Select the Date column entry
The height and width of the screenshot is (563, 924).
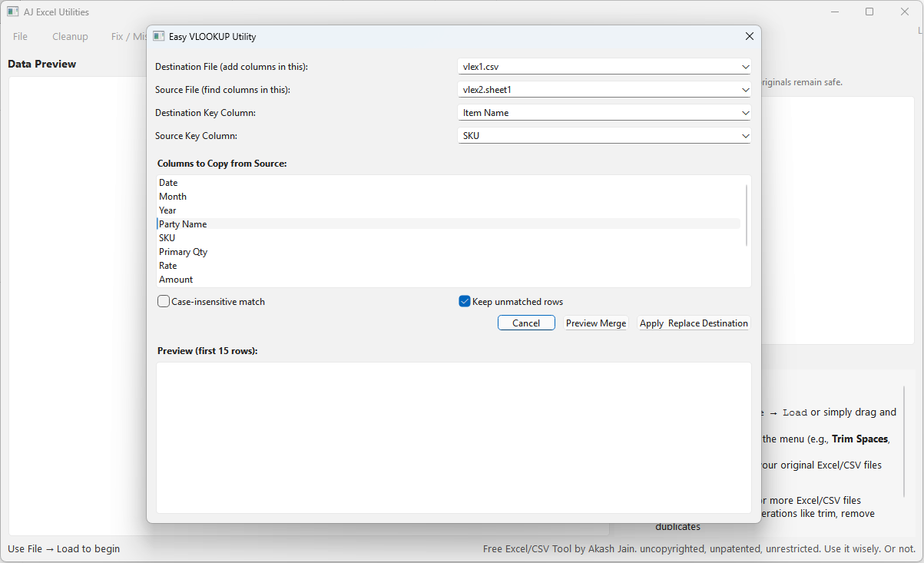168,183
